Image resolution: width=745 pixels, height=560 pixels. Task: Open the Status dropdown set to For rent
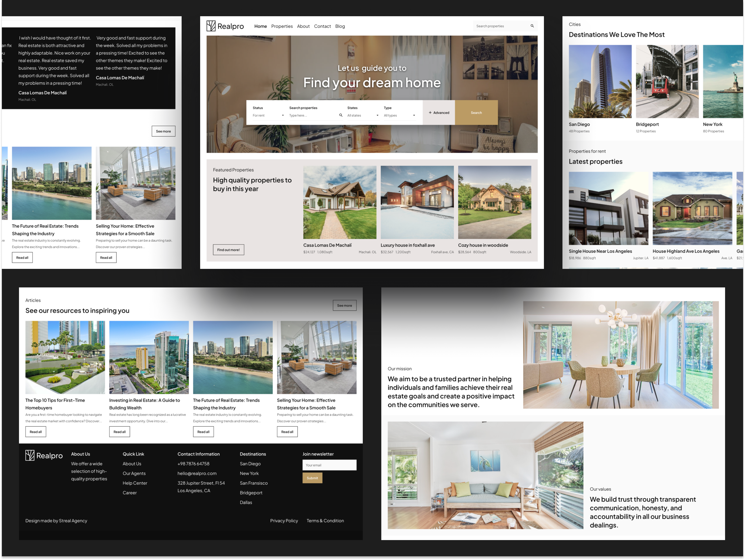(x=268, y=115)
